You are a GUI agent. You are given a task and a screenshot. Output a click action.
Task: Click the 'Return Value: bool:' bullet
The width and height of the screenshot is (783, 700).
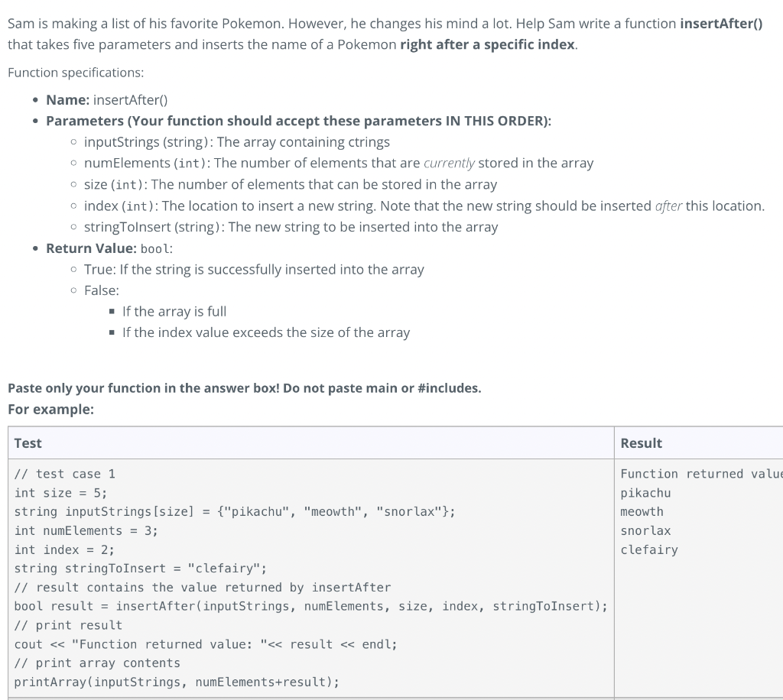109,248
